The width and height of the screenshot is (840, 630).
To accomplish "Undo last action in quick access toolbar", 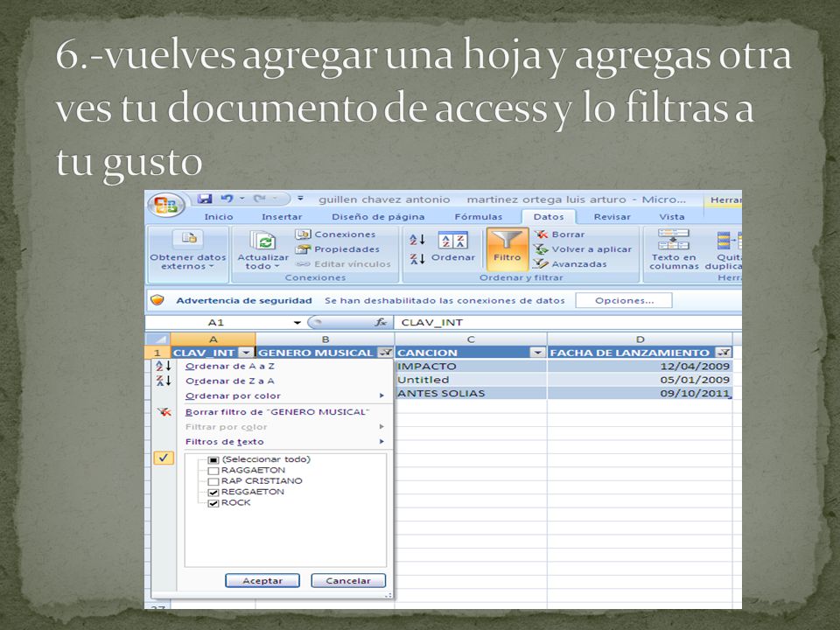I will point(227,199).
